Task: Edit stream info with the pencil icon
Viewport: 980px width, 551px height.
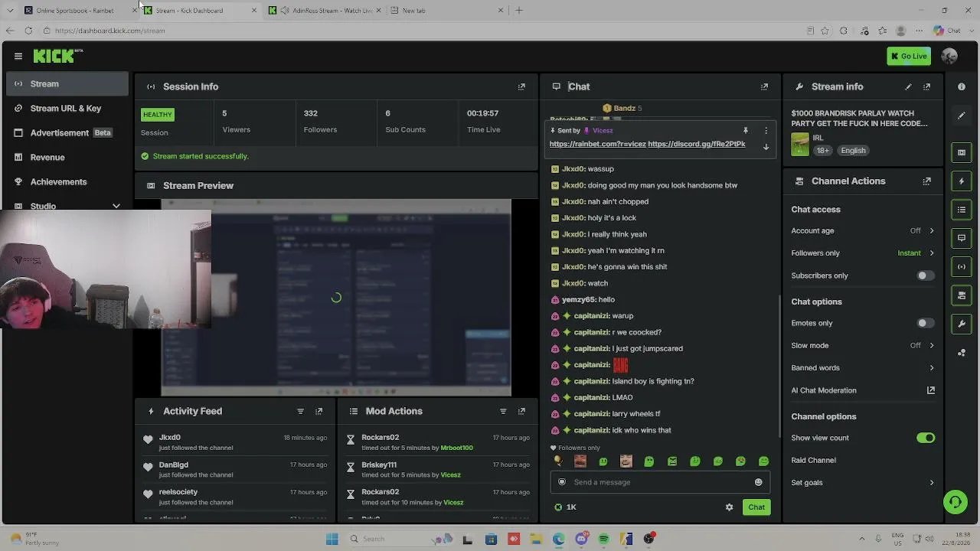Action: [908, 86]
